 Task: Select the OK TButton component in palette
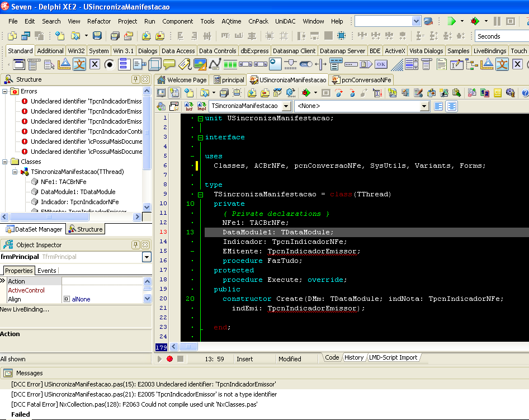click(x=381, y=64)
